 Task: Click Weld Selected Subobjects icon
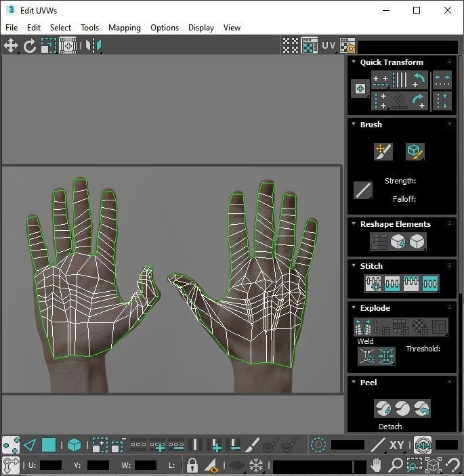pos(386,355)
